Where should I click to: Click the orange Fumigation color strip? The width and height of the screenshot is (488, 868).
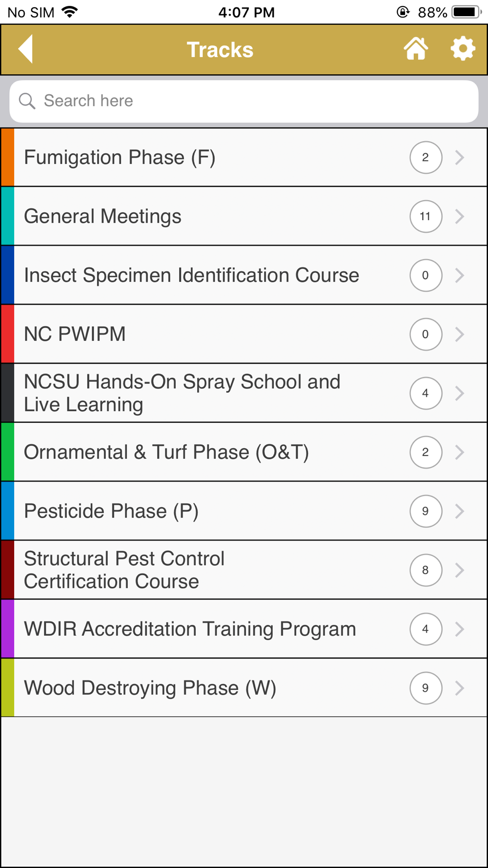pyautogui.click(x=8, y=157)
